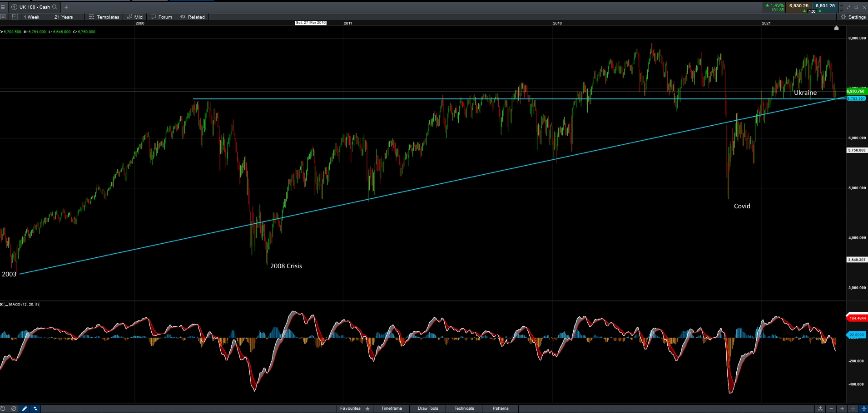Click the green 6,930.750 price label

pos(856,91)
